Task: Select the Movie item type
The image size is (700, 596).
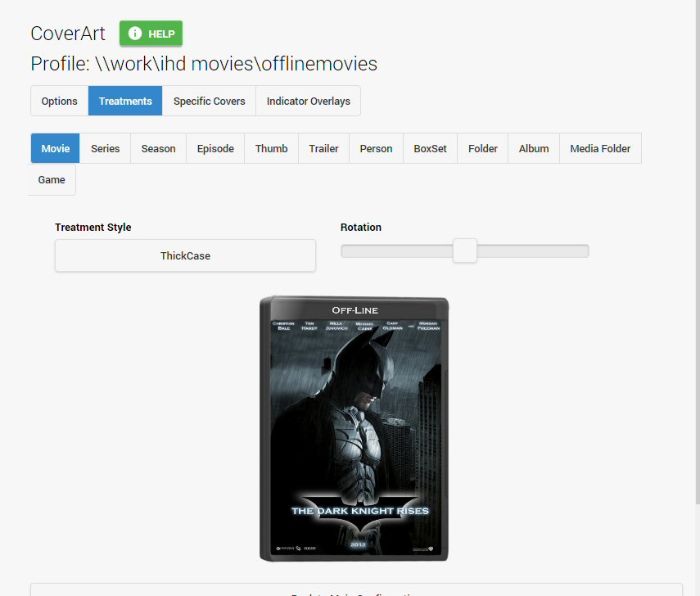Action: 56,148
